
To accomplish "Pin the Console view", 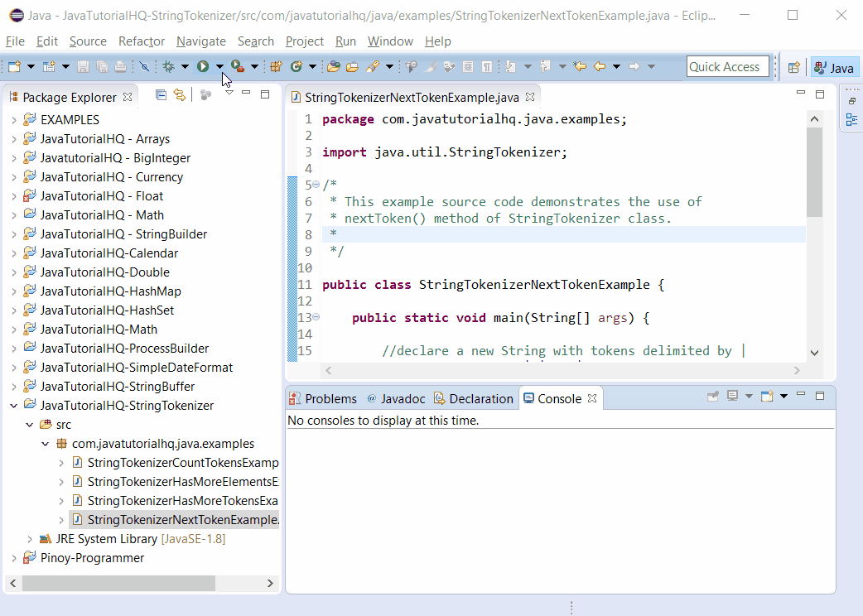I will click(x=713, y=396).
